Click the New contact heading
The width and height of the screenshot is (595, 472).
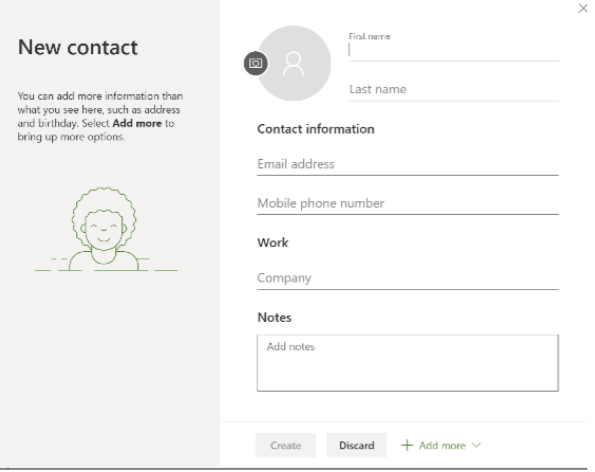pos(78,47)
